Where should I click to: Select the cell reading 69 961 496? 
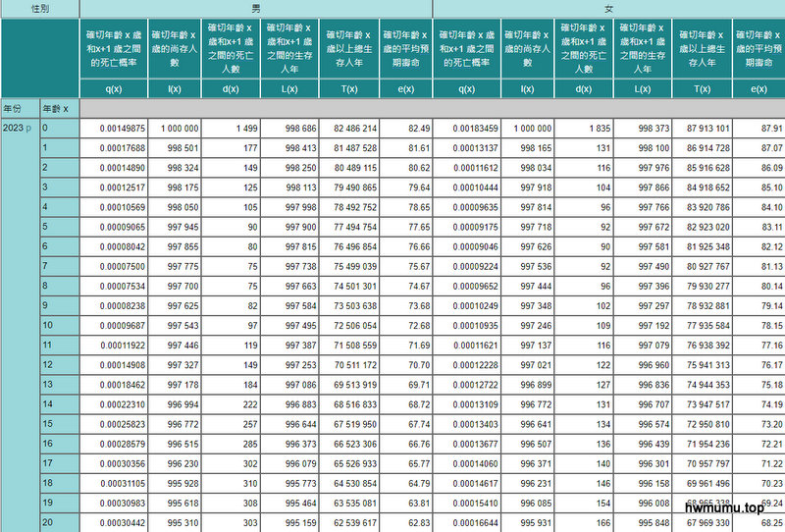tap(702, 483)
